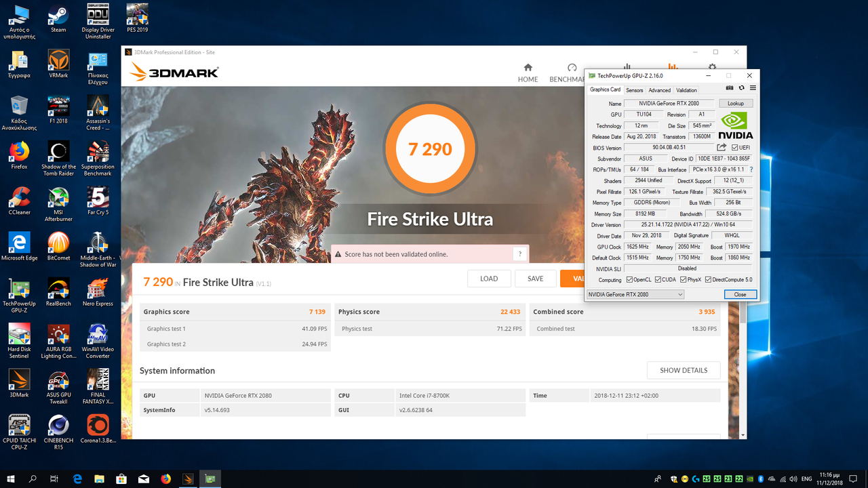This screenshot has height=488, width=868.
Task: Toggle the PhysX checkbox
Action: pyautogui.click(x=683, y=279)
